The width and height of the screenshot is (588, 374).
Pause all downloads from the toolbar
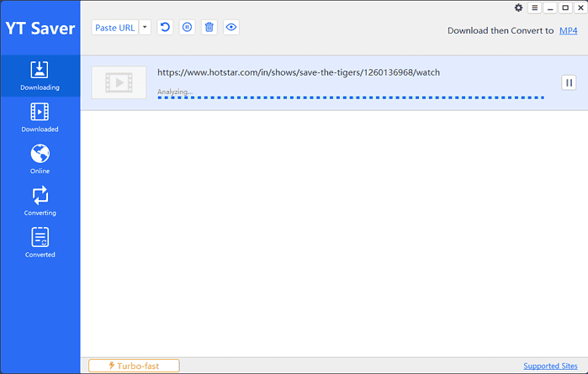(188, 28)
